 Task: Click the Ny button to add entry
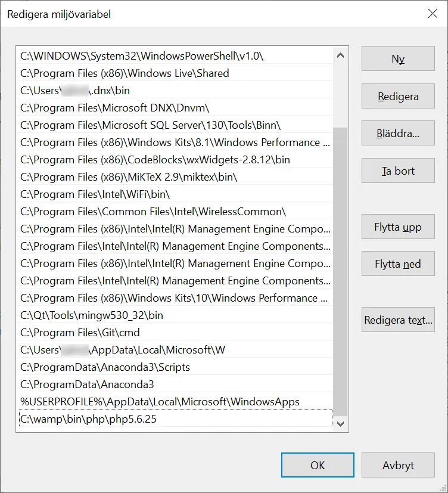398,58
